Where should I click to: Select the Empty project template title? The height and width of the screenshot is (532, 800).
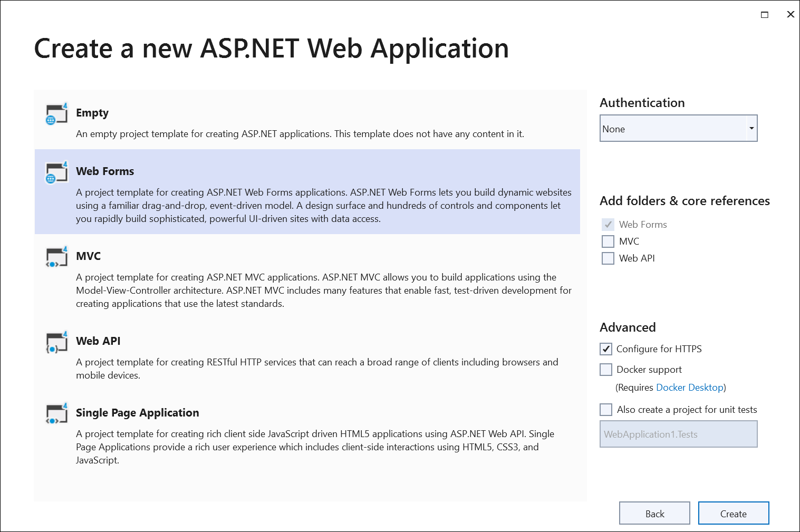click(92, 113)
